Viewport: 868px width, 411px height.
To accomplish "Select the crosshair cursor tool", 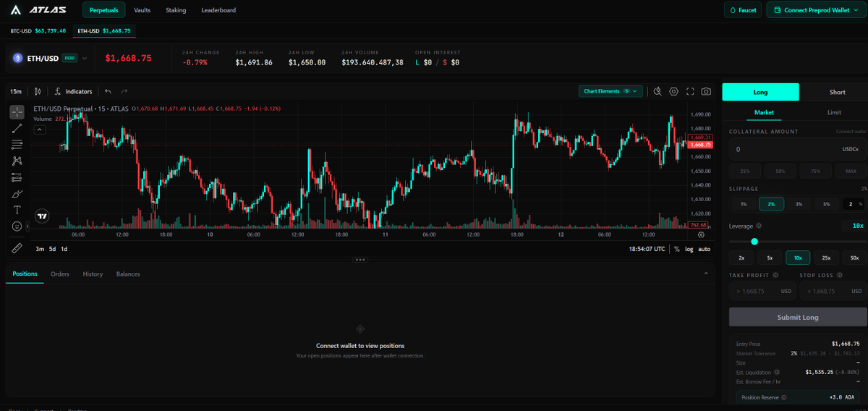I will (17, 112).
